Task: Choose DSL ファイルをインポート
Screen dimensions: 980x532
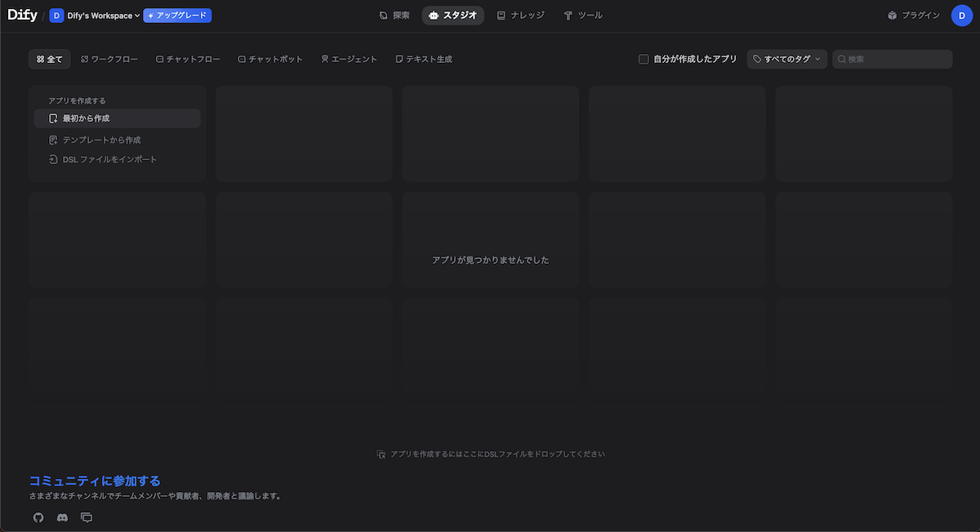Action: click(x=109, y=159)
